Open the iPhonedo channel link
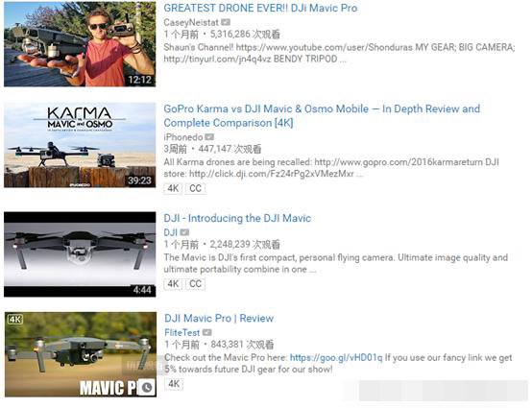Image resolution: width=532 pixels, height=408 pixels. (x=183, y=137)
